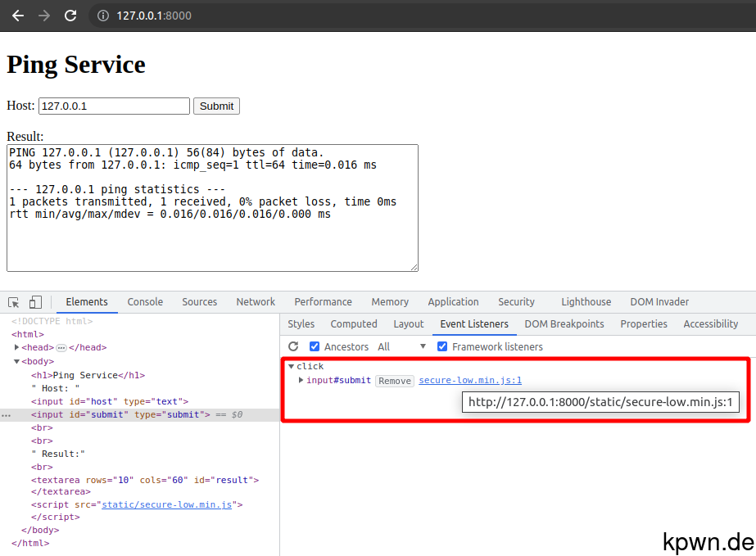Image resolution: width=756 pixels, height=556 pixels.
Task: Click the refresh event listeners icon
Action: (x=293, y=346)
